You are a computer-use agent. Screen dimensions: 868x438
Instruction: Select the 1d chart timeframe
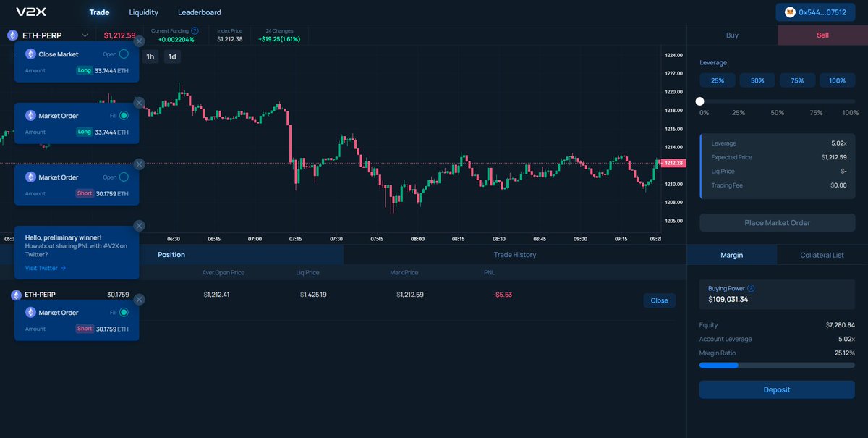pyautogui.click(x=172, y=56)
